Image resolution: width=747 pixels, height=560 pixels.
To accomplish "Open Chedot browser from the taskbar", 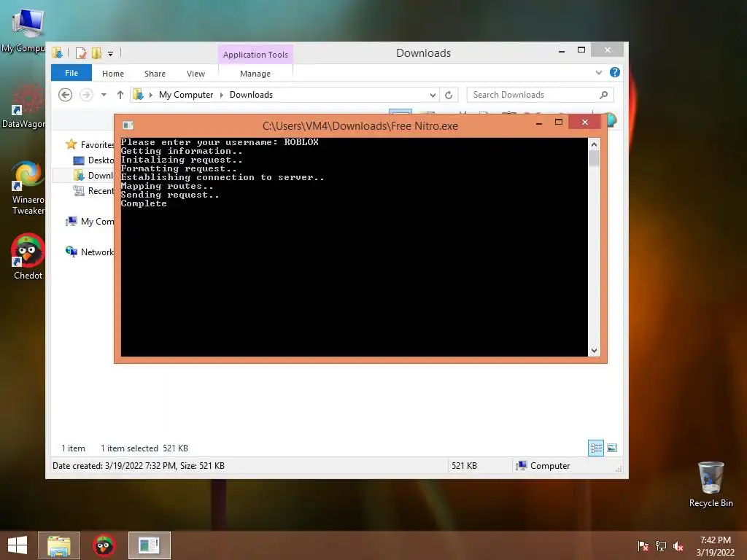I will [104, 545].
